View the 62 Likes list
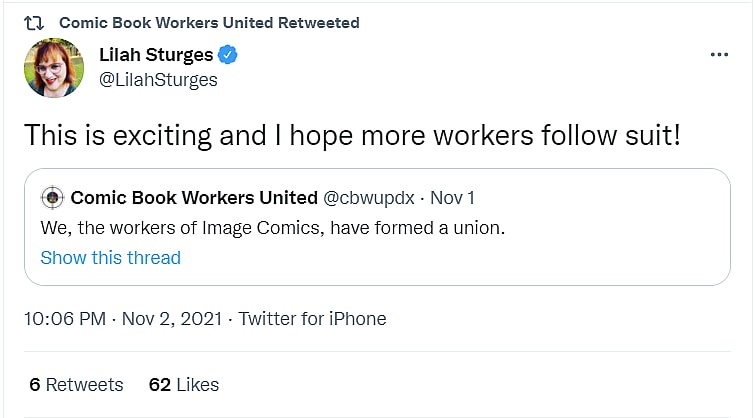Image resolution: width=755 pixels, height=418 pixels. [183, 384]
